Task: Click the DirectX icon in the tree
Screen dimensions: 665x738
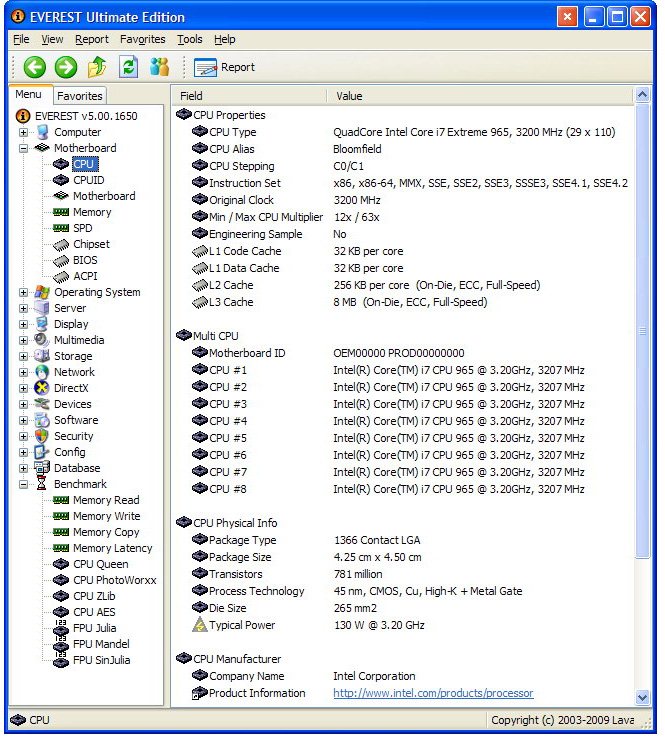Action: point(42,388)
